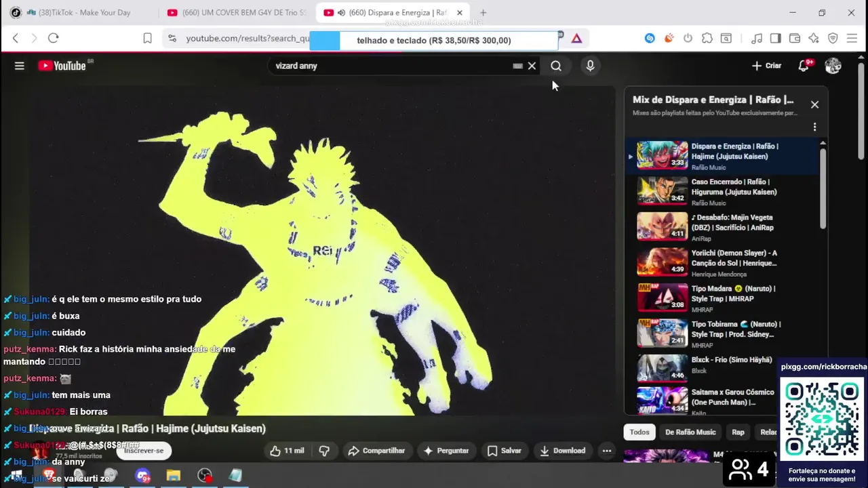The width and height of the screenshot is (868, 488).
Task: Open the orange megaphone extension
Action: [669, 39]
